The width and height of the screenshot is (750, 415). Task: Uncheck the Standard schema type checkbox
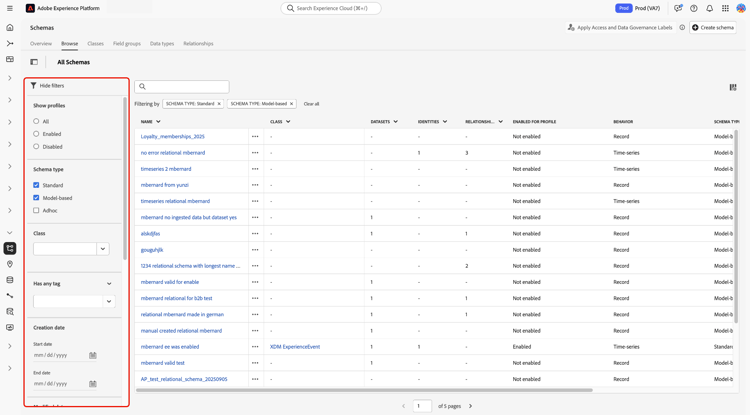36,185
